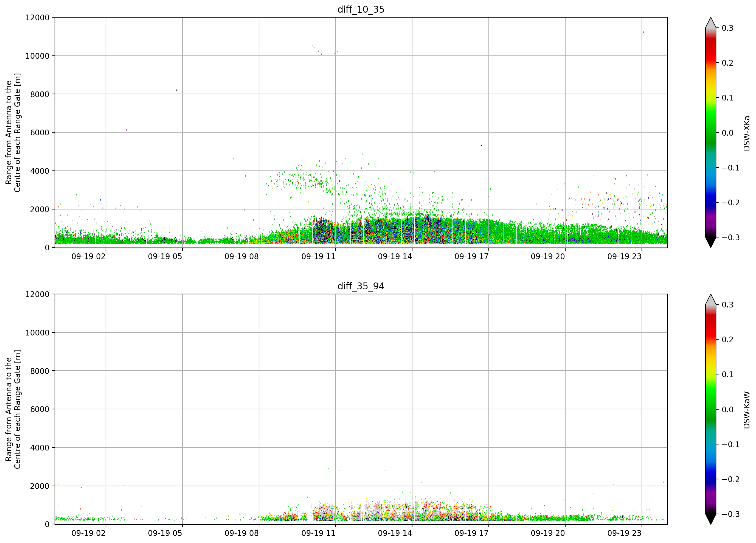This screenshot has height=543, width=756.
Task: Click the −0.1 tick on DSW-KaW colorbar
Action: [x=730, y=445]
